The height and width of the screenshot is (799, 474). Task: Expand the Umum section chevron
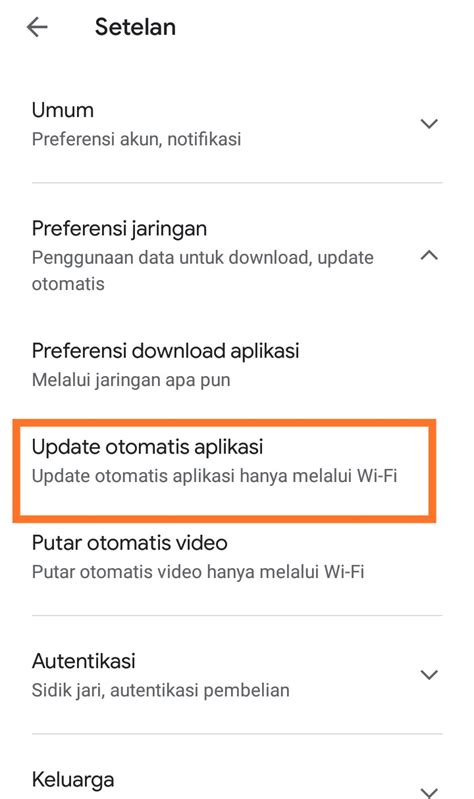click(429, 123)
